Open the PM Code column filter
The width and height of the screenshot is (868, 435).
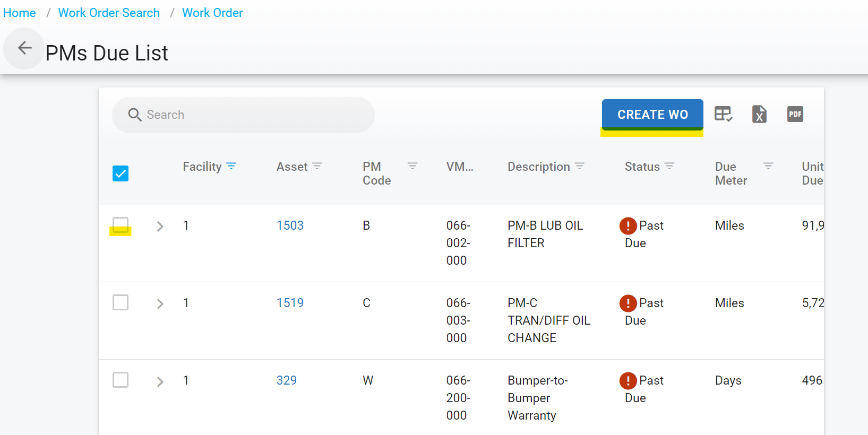(412, 166)
